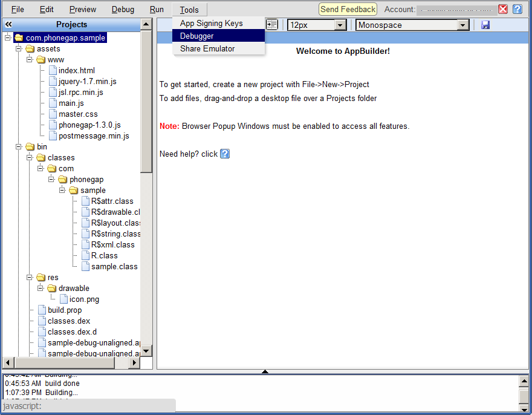The width and height of the screenshot is (532, 415).
Task: Collapse the bin folder
Action: 19,146
